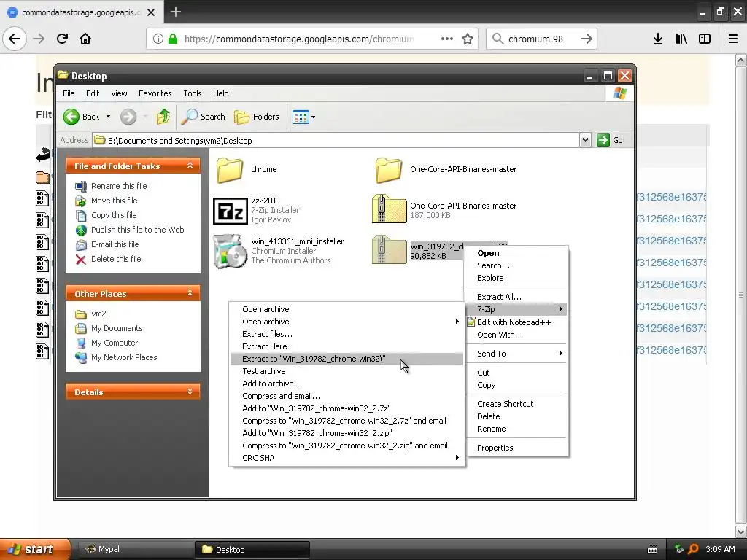The width and height of the screenshot is (747, 560).
Task: Click Copy this file task link
Action: [x=114, y=215]
